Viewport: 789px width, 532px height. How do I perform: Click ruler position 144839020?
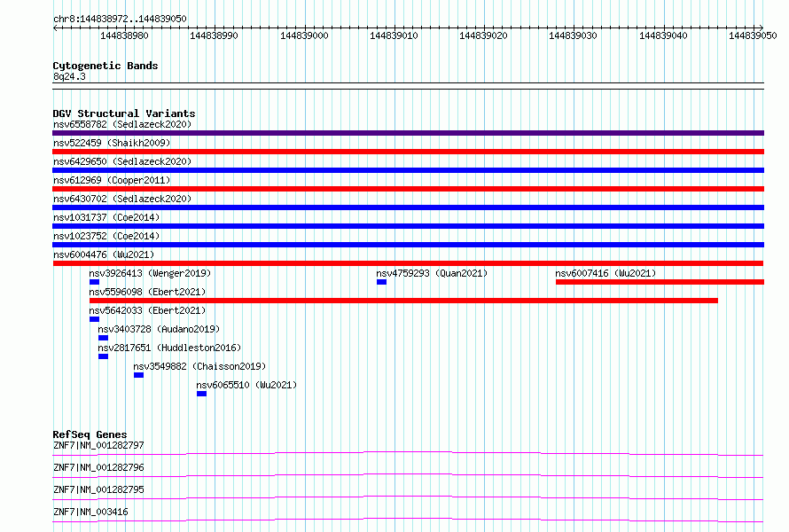[x=483, y=35]
